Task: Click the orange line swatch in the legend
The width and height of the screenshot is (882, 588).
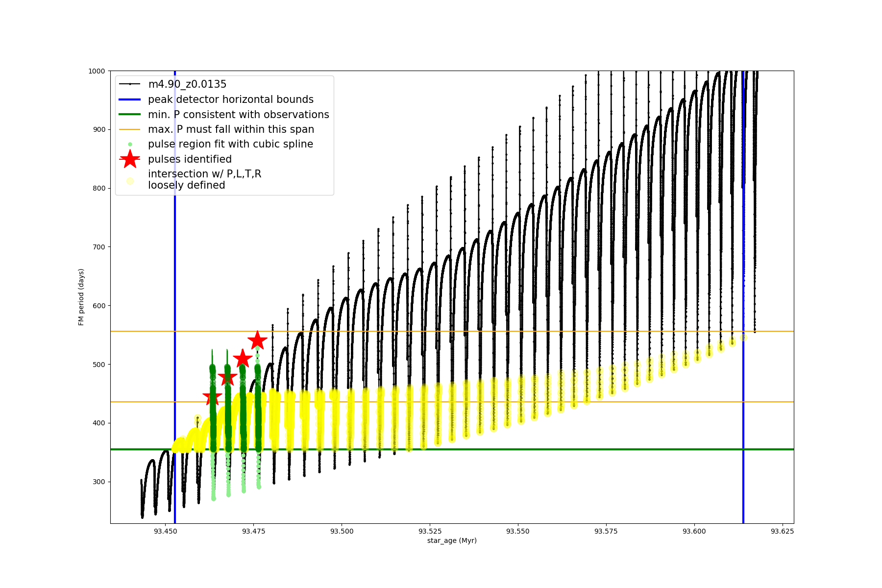Action: (x=130, y=129)
